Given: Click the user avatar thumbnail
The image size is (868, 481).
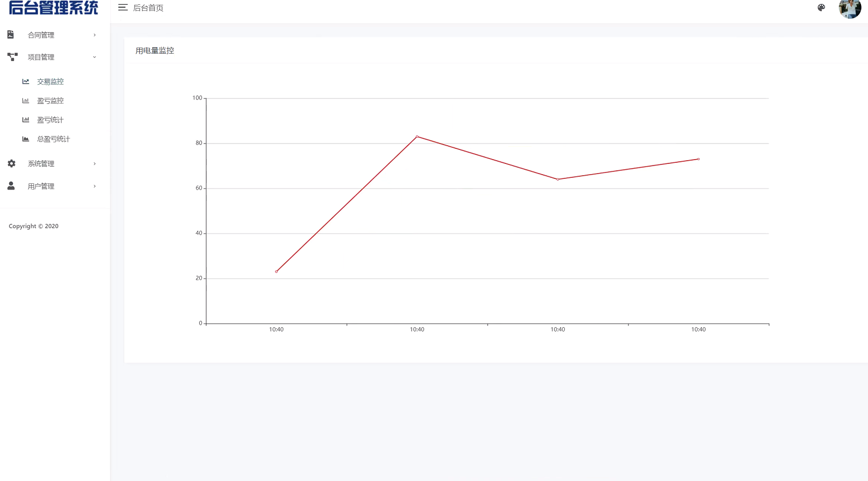Looking at the screenshot, I should 849,8.
